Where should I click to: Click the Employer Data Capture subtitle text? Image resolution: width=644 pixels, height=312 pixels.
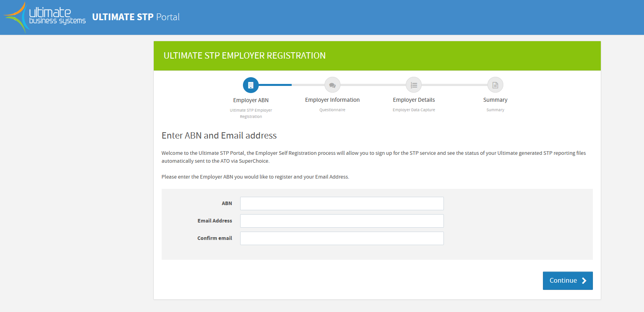point(414,110)
